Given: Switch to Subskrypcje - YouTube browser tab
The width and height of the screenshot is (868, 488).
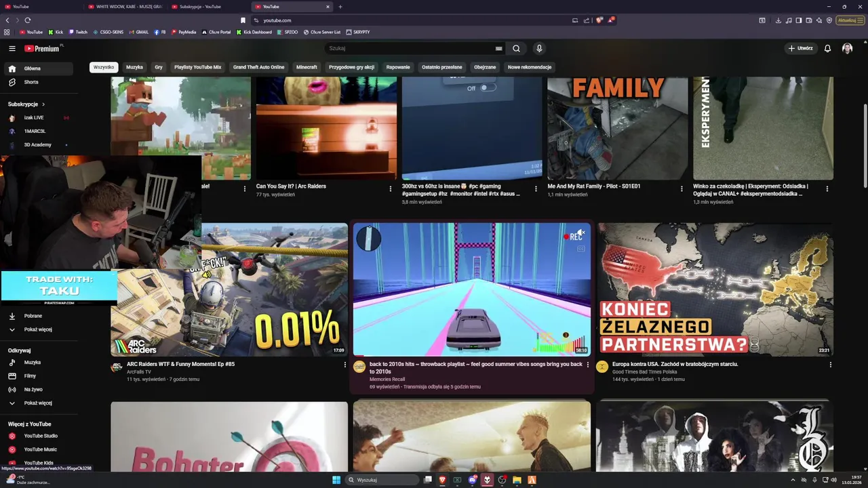Looking at the screenshot, I should (208, 7).
